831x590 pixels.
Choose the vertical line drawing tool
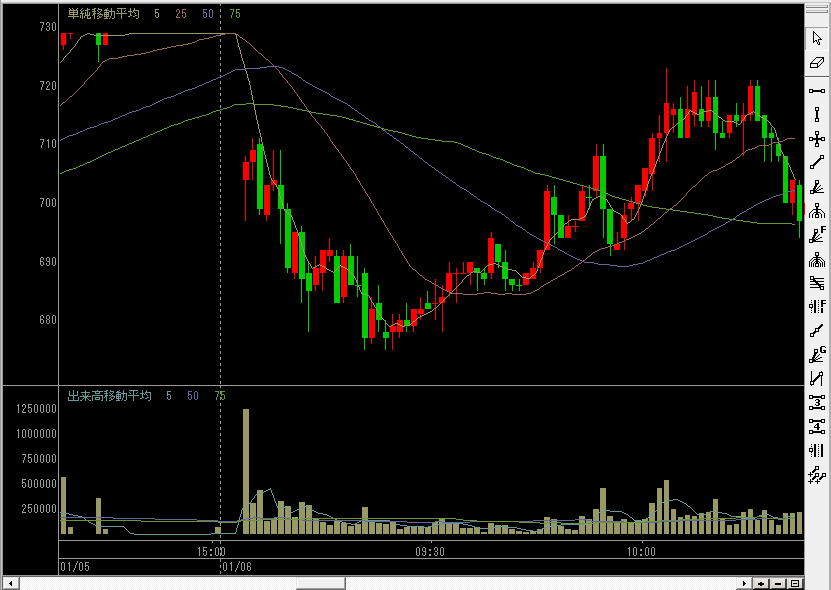[x=817, y=115]
